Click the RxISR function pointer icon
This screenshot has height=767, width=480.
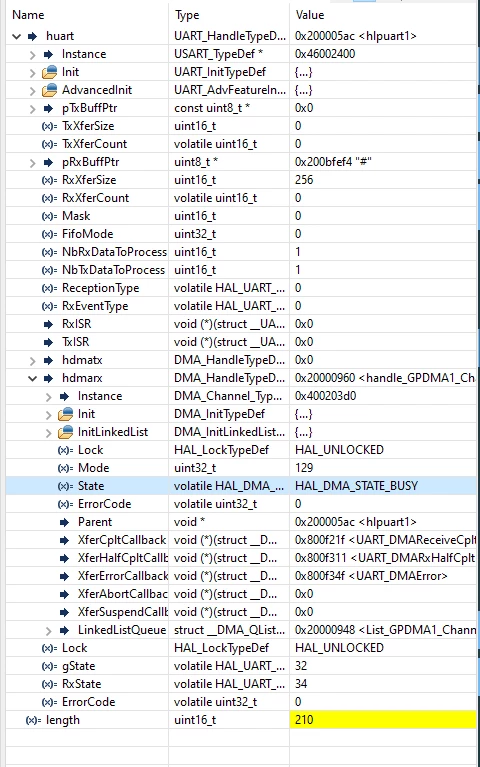click(48, 324)
